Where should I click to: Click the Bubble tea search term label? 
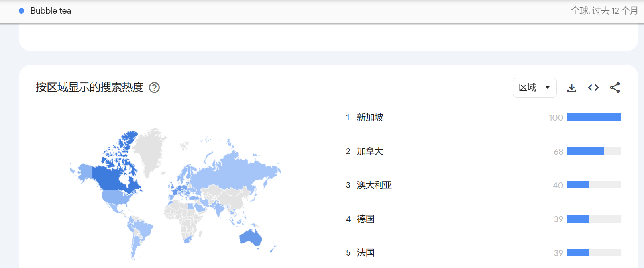(51, 11)
